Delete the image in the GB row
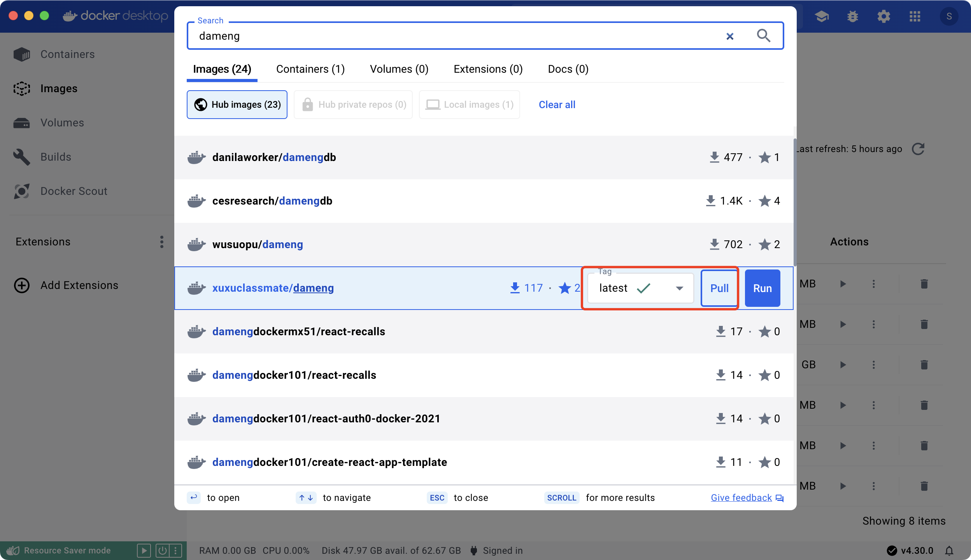 (x=924, y=364)
